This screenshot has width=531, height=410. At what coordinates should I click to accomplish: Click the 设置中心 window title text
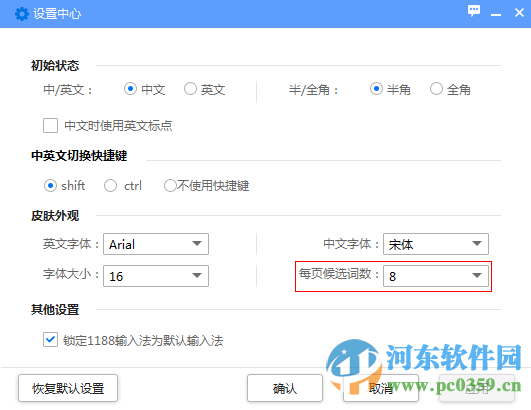pos(57,14)
